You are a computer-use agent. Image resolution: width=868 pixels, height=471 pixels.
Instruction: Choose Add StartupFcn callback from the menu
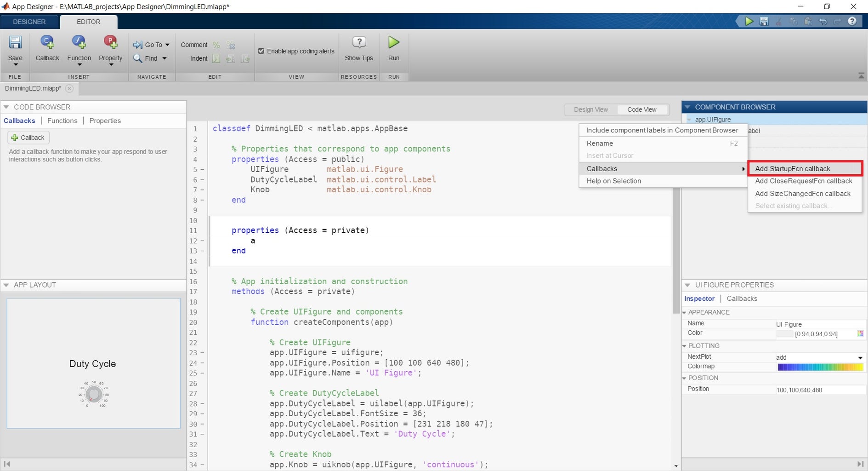coord(805,168)
